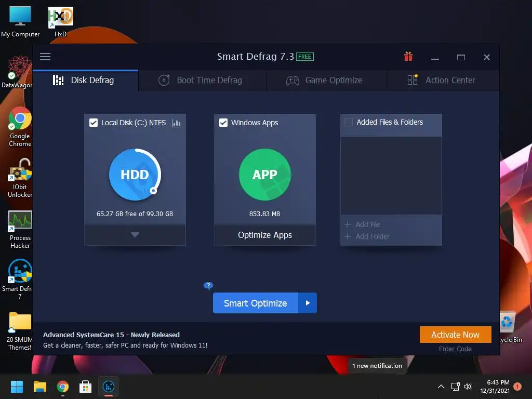The height and width of the screenshot is (399, 532).
Task: Open the Smart Optimize dropdown arrow
Action: [308, 303]
